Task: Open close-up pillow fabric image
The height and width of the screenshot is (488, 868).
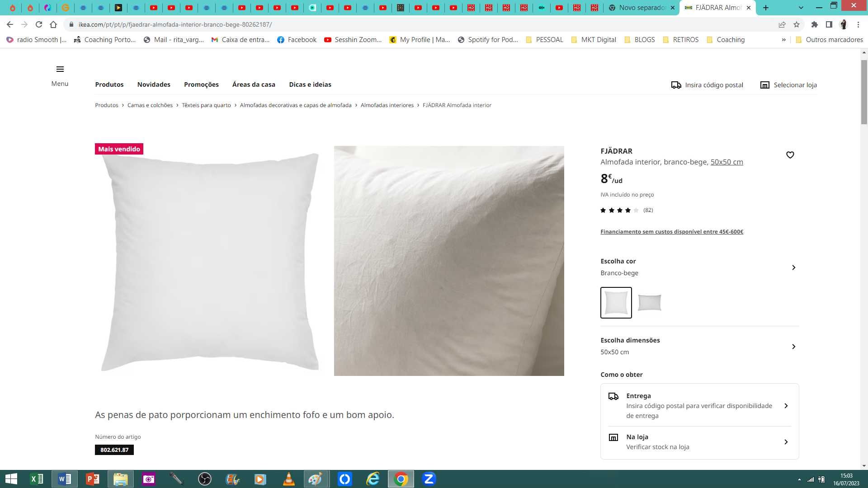Action: tap(449, 261)
